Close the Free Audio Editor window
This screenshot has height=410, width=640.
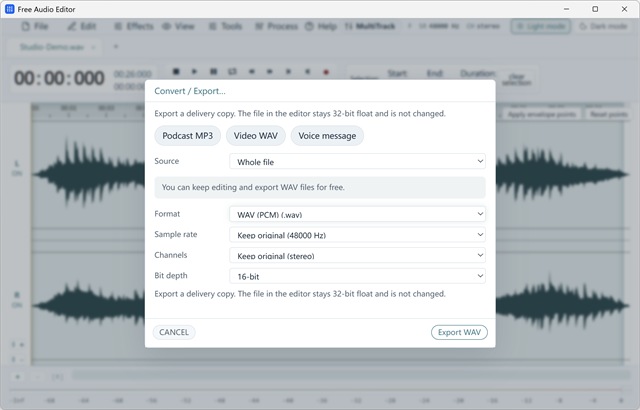(624, 9)
